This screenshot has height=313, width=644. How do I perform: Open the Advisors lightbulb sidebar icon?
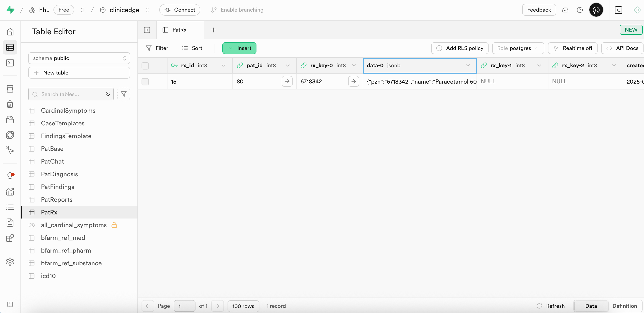pyautogui.click(x=10, y=176)
